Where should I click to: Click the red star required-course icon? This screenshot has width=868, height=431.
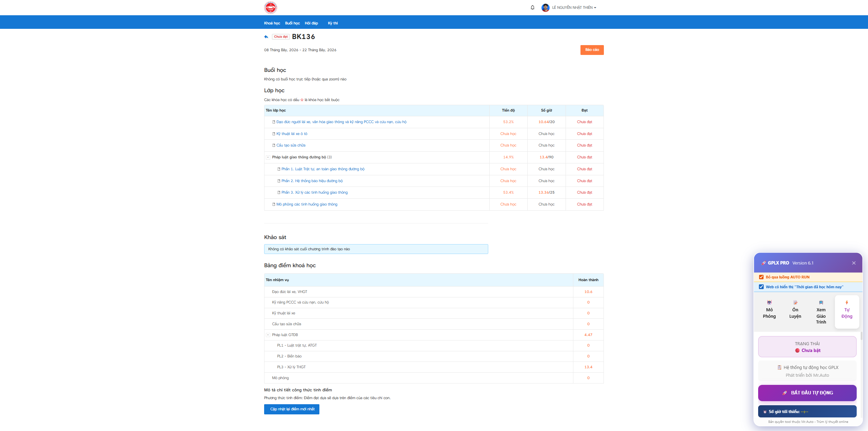pyautogui.click(x=302, y=100)
